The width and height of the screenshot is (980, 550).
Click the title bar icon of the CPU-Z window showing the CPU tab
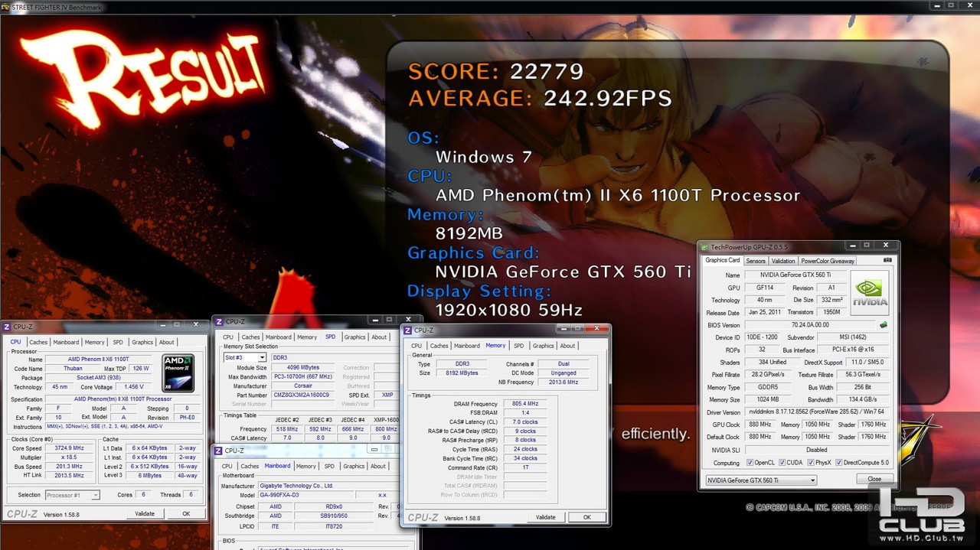pyautogui.click(x=7, y=326)
